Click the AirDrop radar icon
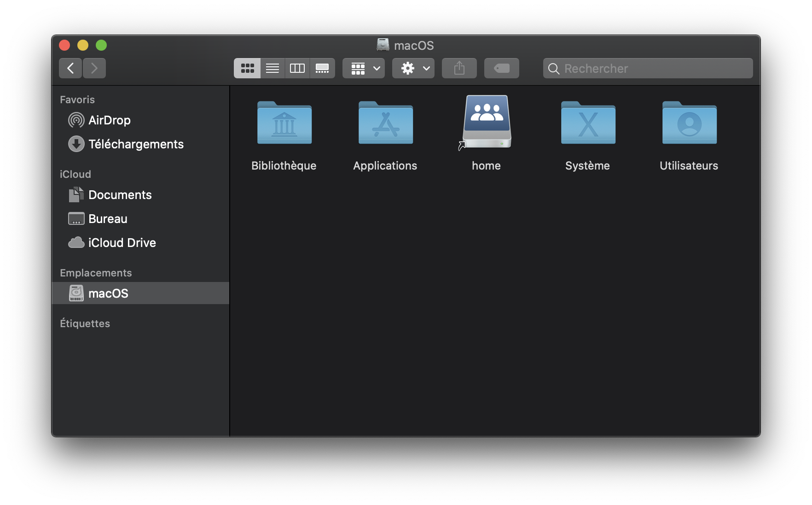This screenshot has width=812, height=505. pos(76,120)
